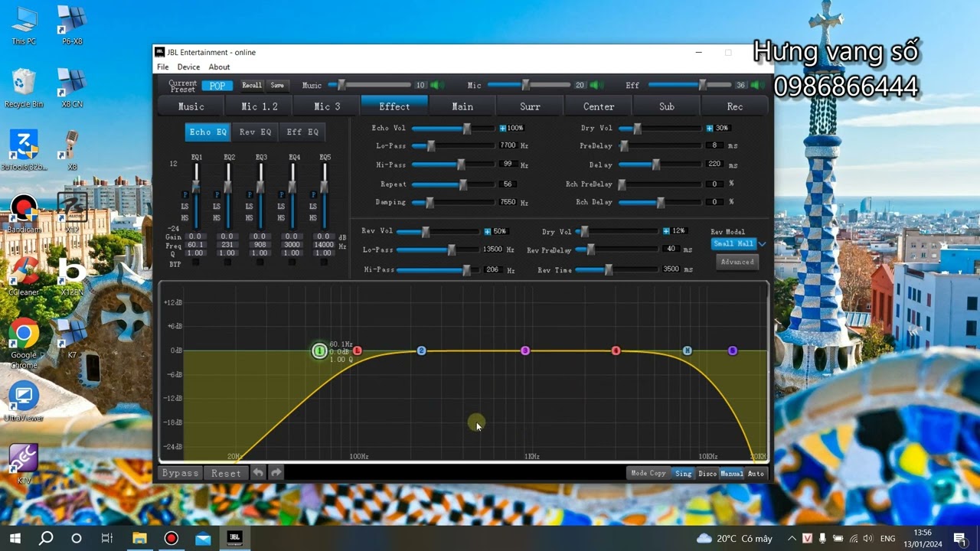This screenshot has width=980, height=551.
Task: Toggle the BYP checkbox under EQ1
Action: click(x=196, y=262)
